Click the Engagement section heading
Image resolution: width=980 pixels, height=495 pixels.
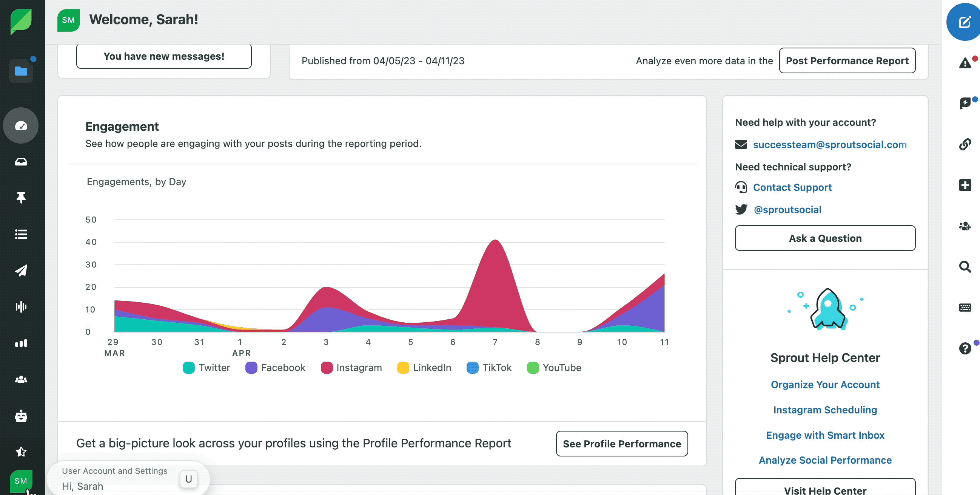click(x=122, y=127)
